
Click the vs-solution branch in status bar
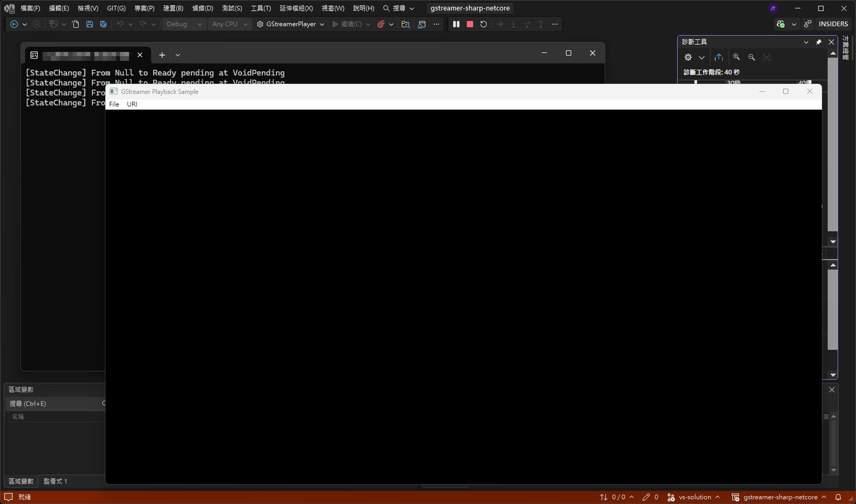click(x=694, y=497)
